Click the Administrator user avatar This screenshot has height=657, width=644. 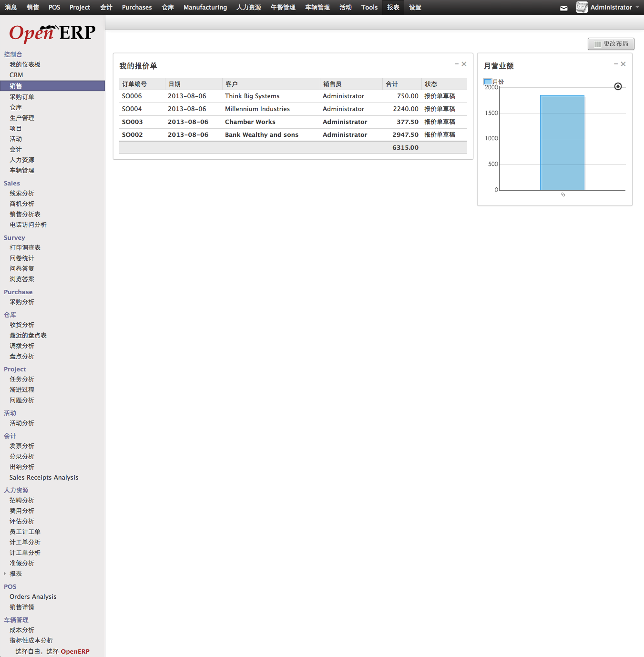(582, 7)
